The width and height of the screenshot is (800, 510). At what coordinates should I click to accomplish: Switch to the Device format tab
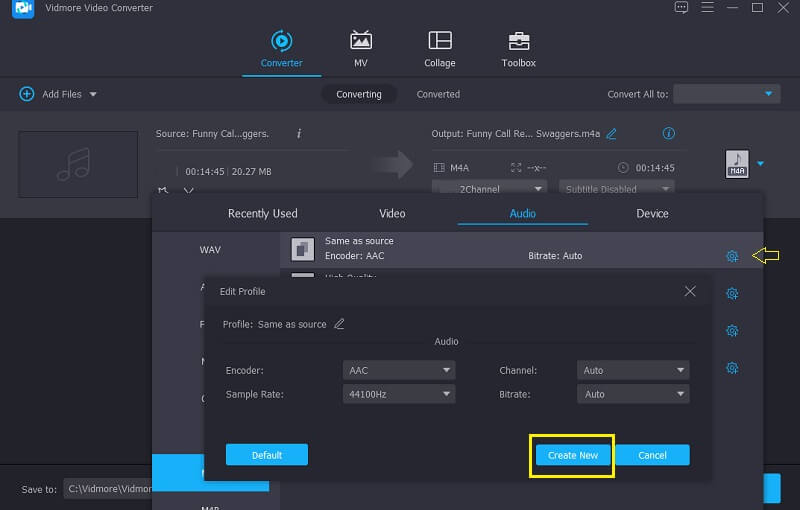(x=652, y=213)
